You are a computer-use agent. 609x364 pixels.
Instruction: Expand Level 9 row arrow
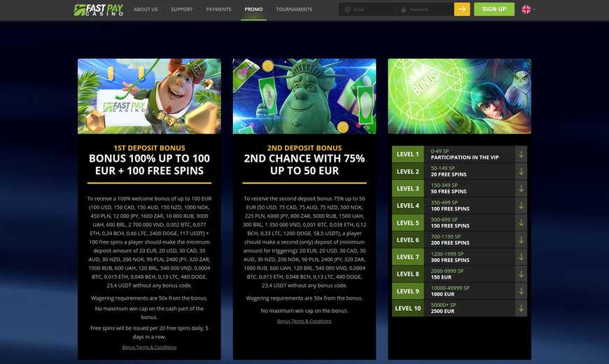click(521, 291)
